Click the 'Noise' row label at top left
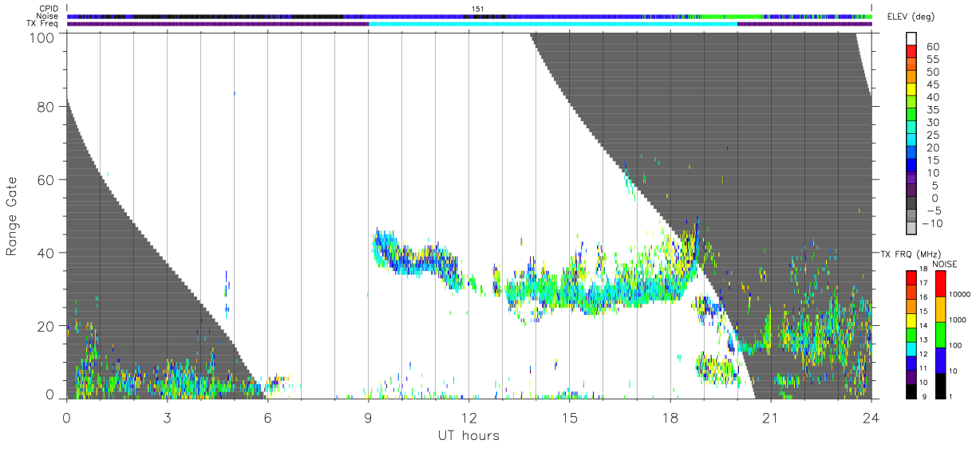This screenshot has height=452, width=980. 48,16
